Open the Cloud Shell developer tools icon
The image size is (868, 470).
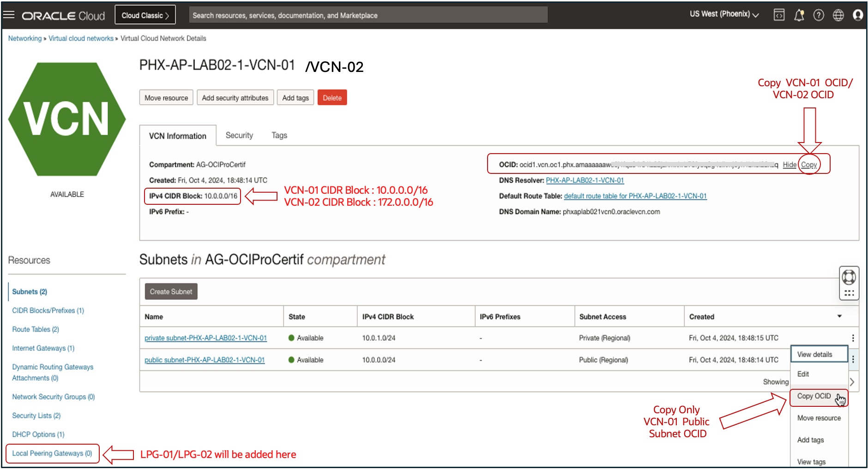pos(779,15)
